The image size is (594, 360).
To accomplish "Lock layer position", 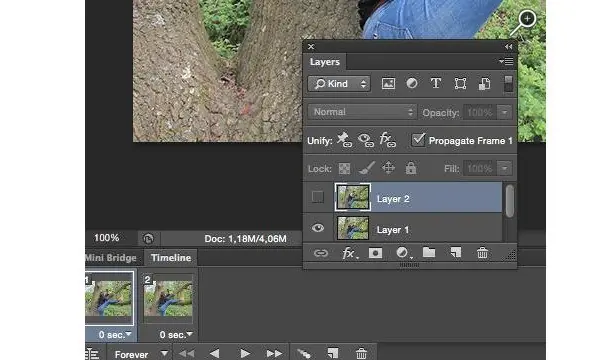I will click(x=389, y=167).
